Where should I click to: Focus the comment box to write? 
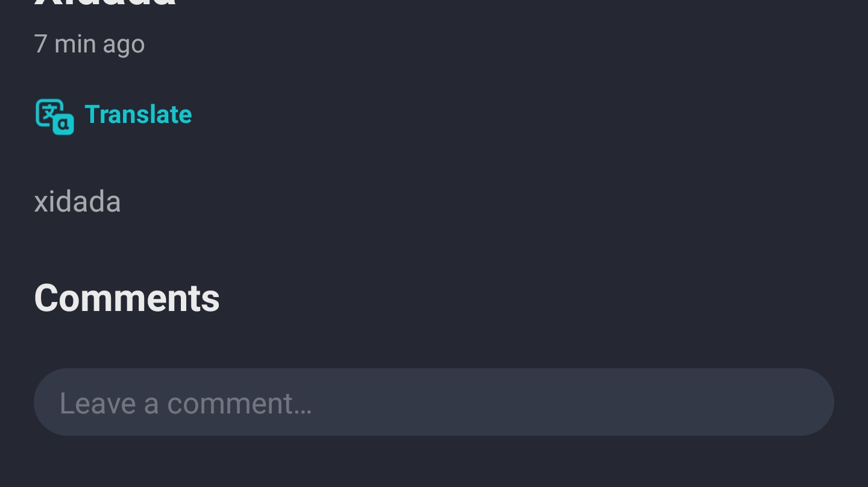pyautogui.click(x=433, y=402)
